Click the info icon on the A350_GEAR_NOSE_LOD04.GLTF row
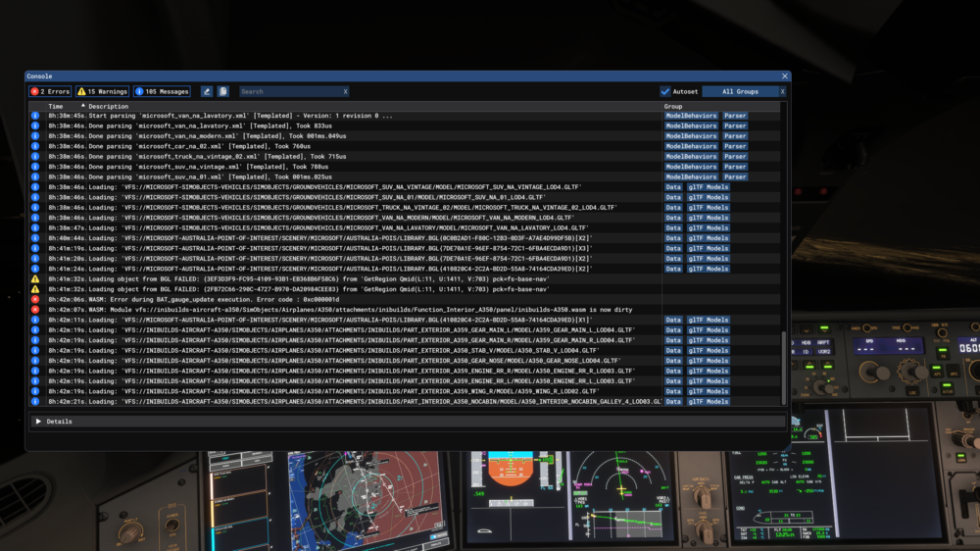 tap(35, 361)
